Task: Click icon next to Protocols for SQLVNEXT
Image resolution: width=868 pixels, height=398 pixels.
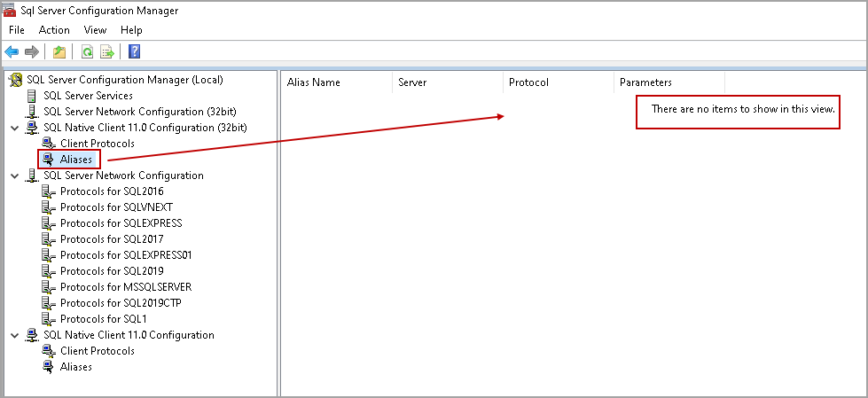Action: coord(49,207)
